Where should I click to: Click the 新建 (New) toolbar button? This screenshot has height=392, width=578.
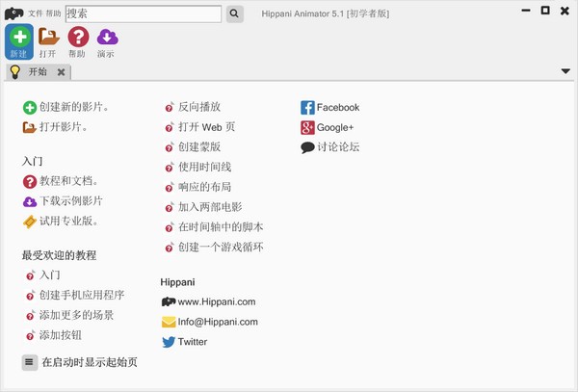pos(19,42)
